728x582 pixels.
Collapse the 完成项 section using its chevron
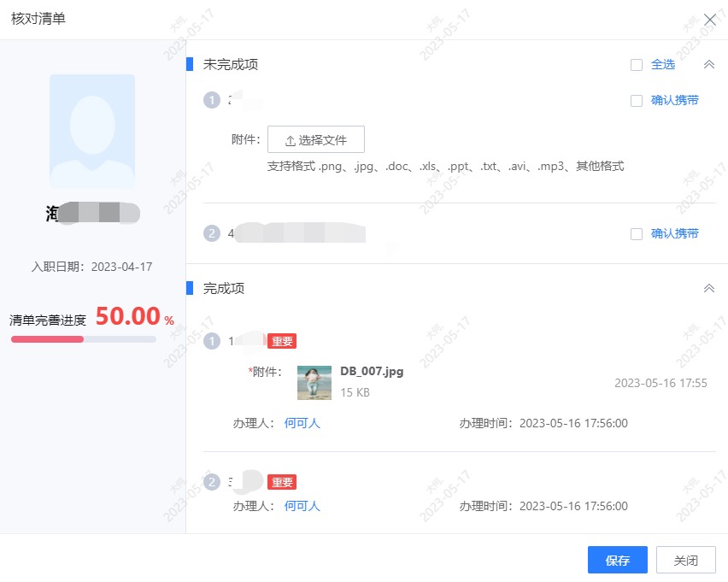[x=709, y=288]
